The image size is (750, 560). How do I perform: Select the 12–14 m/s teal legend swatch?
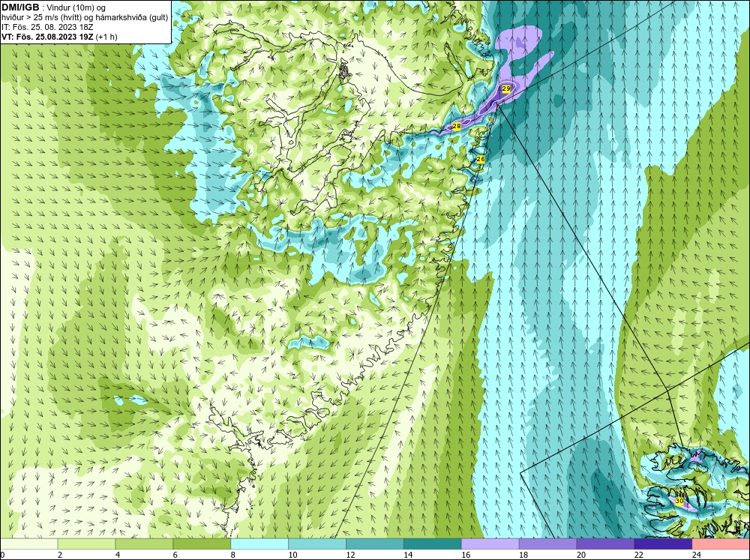point(374,544)
